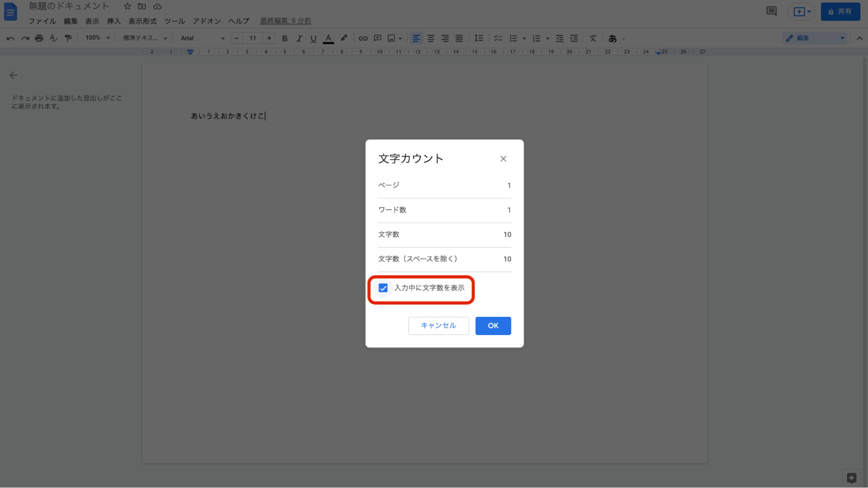Expand bulleted list options arrow
The height and width of the screenshot is (488, 868).
click(x=524, y=38)
